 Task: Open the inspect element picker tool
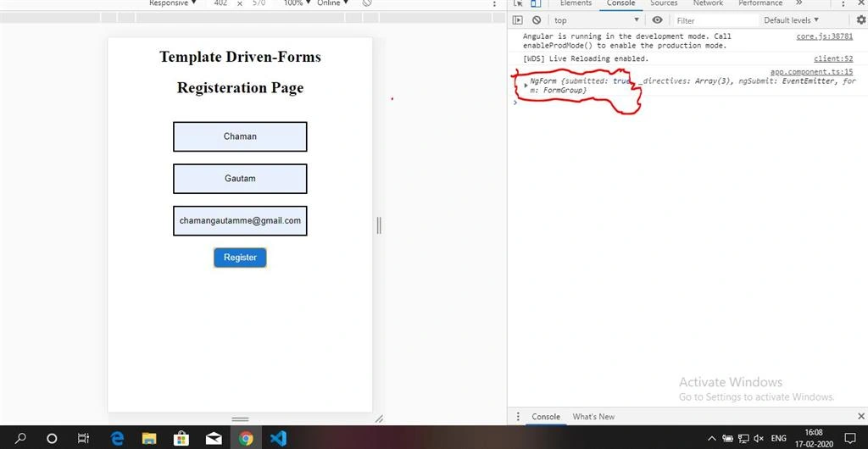518,3
